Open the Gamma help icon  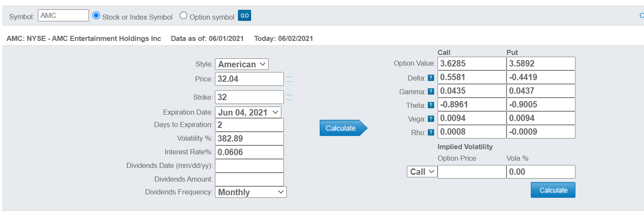pyautogui.click(x=431, y=92)
